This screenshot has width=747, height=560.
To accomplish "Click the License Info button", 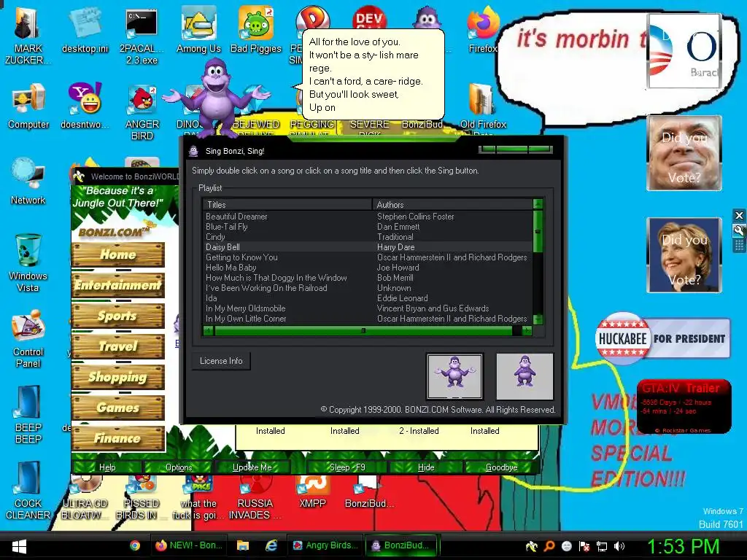I will click(x=221, y=361).
